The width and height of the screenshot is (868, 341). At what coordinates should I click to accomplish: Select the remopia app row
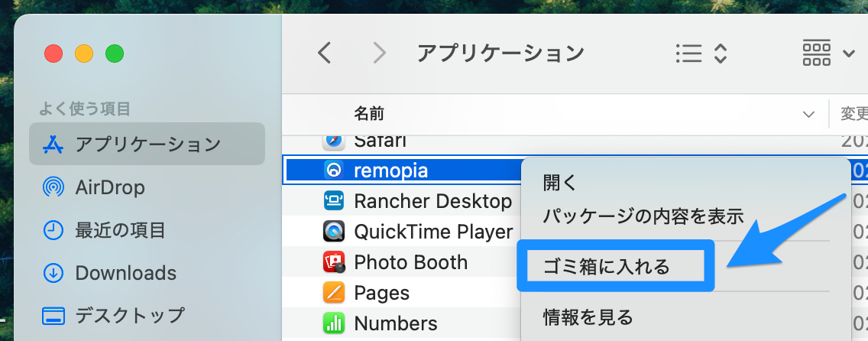point(402,170)
